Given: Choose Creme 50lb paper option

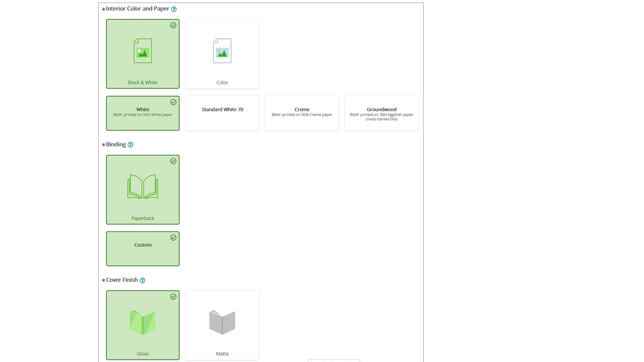Looking at the screenshot, I should [x=302, y=112].
